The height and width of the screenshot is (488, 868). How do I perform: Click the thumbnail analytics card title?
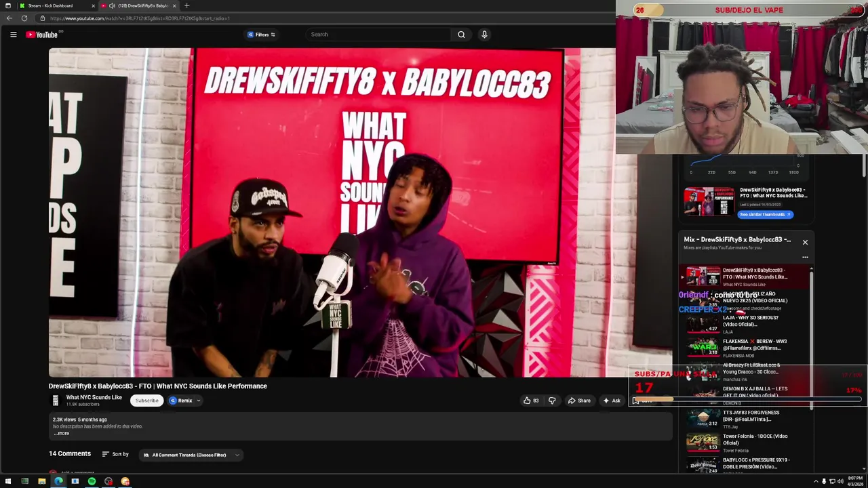774,193
